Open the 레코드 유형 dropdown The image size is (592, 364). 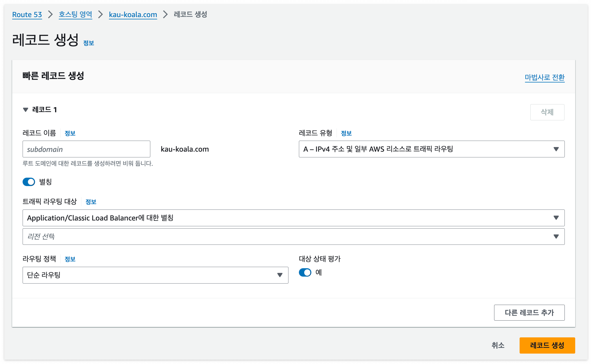pyautogui.click(x=431, y=149)
